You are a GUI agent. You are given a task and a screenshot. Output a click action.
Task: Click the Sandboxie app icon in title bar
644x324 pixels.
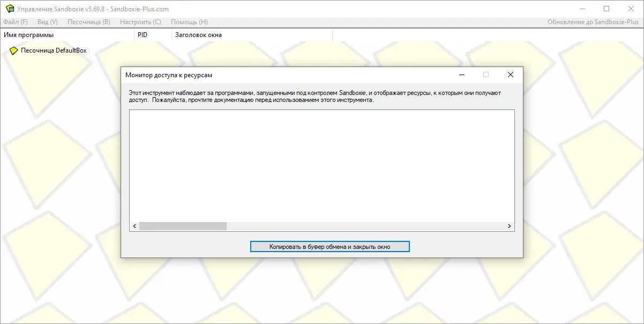pyautogui.click(x=10, y=9)
